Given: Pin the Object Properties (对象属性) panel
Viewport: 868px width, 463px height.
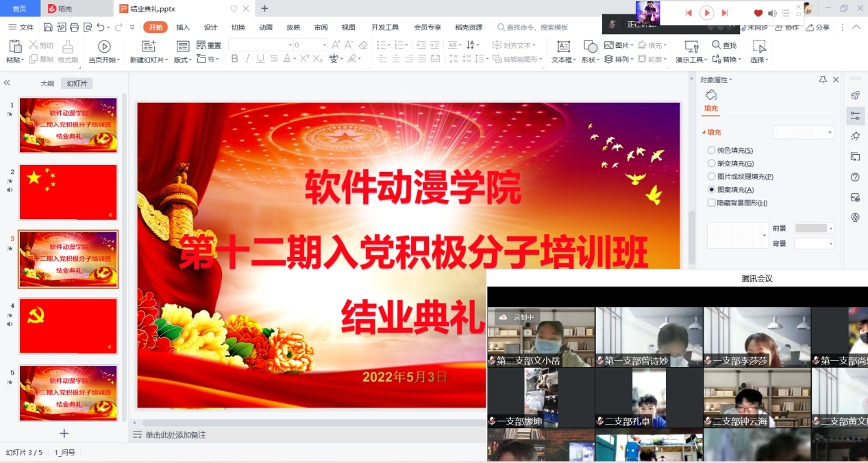Looking at the screenshot, I should pyautogui.click(x=823, y=80).
